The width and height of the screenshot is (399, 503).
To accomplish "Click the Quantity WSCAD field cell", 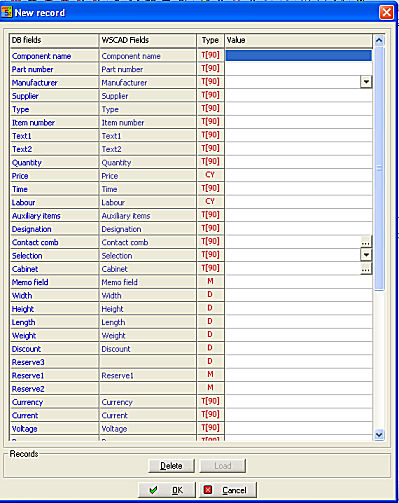I will tap(148, 162).
